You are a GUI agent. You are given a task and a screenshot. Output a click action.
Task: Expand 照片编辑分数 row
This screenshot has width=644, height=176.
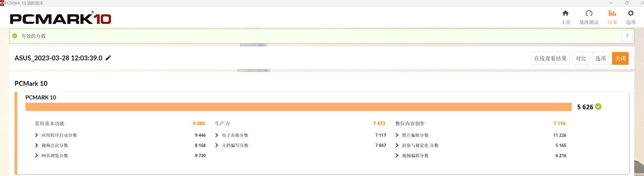[x=397, y=135]
